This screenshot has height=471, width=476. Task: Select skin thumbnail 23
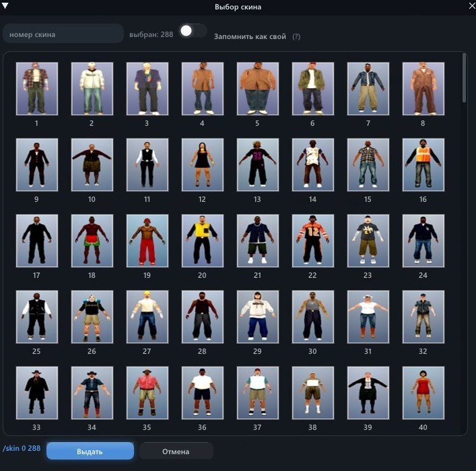[x=368, y=241]
